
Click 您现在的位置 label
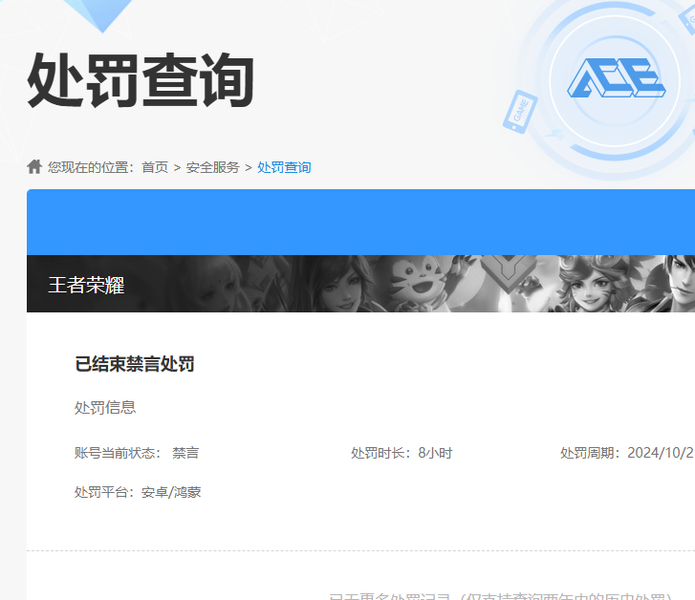tap(91, 168)
